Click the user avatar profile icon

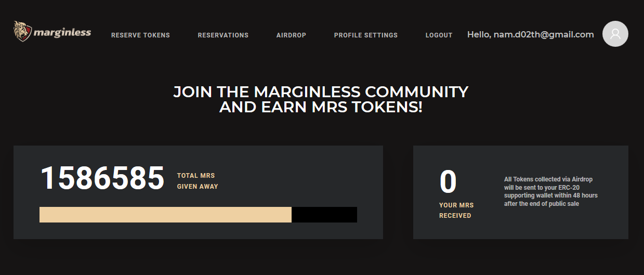point(615,34)
